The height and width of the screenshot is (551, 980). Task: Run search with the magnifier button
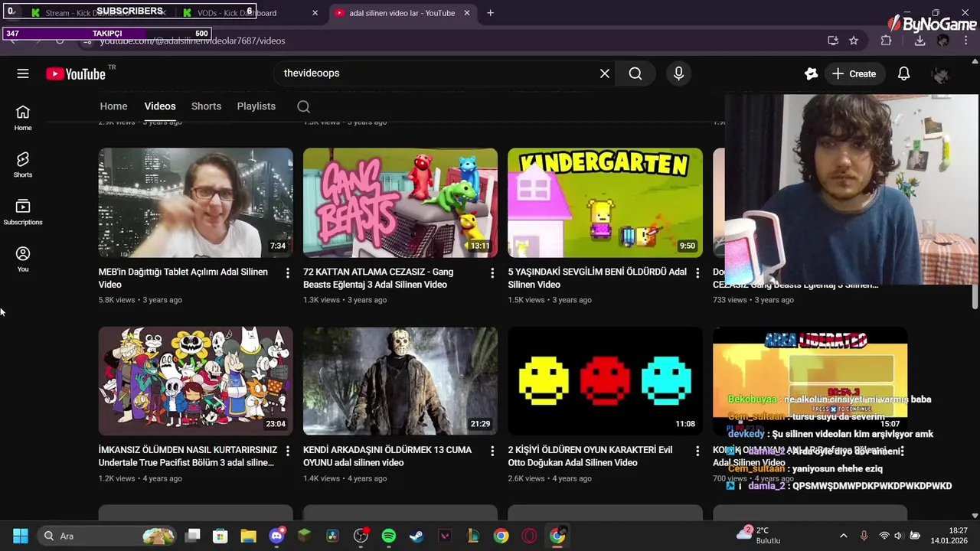(635, 73)
